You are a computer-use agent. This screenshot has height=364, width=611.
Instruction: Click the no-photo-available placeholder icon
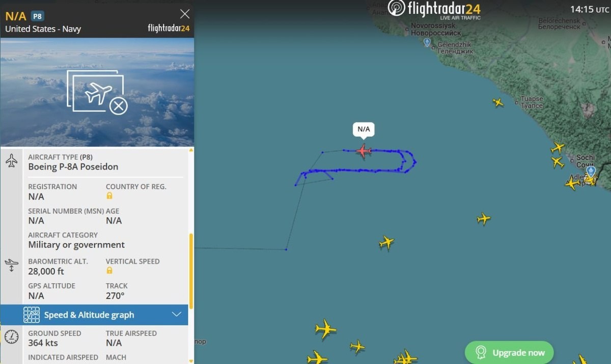pos(97,92)
